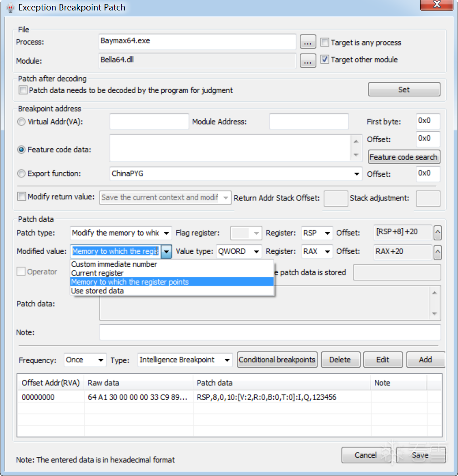458x476 pixels.
Task: Click the Feature code data text area
Action: [230, 148]
